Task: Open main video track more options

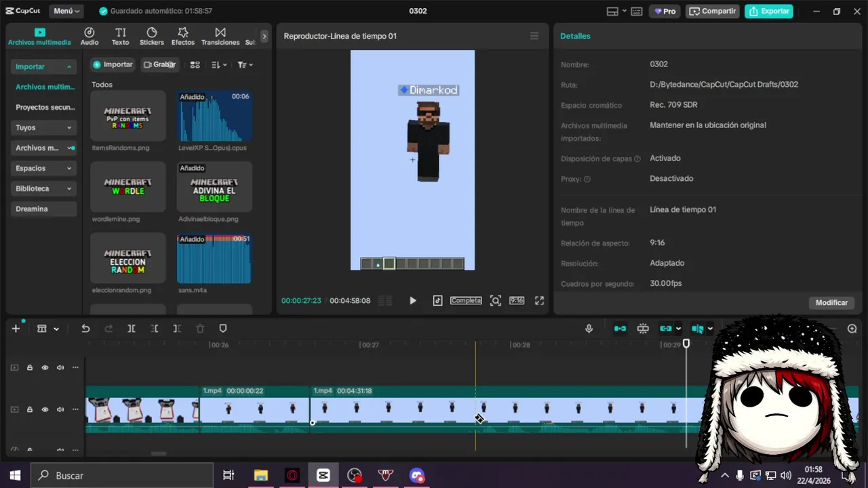Action: point(75,409)
